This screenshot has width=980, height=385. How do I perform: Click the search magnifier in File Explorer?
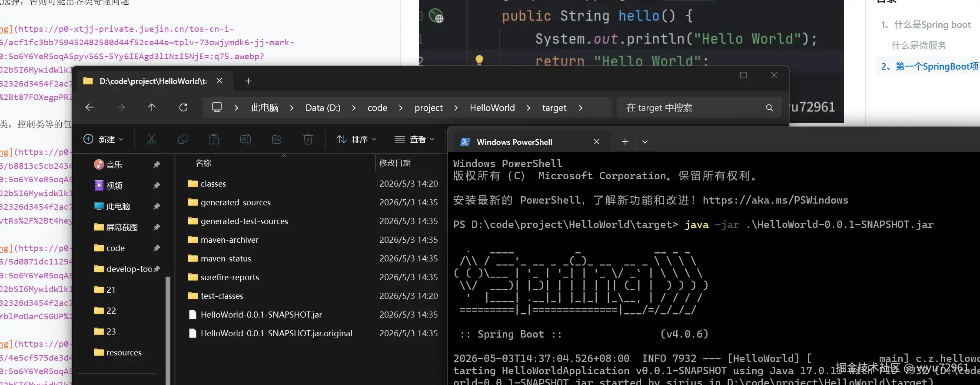pos(769,108)
